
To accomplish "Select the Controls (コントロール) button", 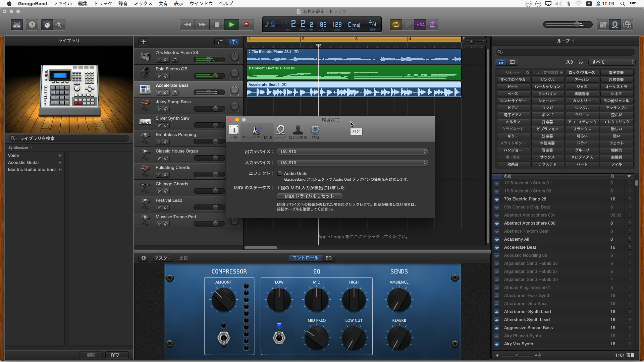I will [x=305, y=258].
